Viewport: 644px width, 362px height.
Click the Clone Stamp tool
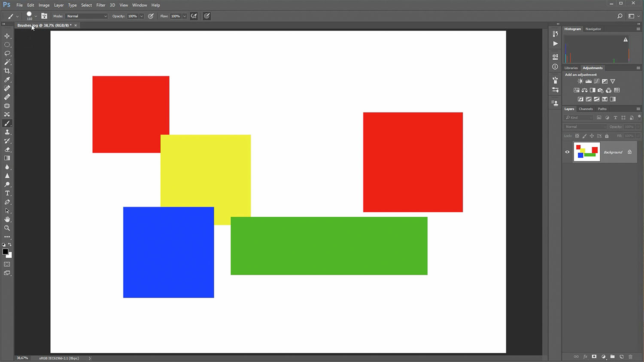(7, 132)
